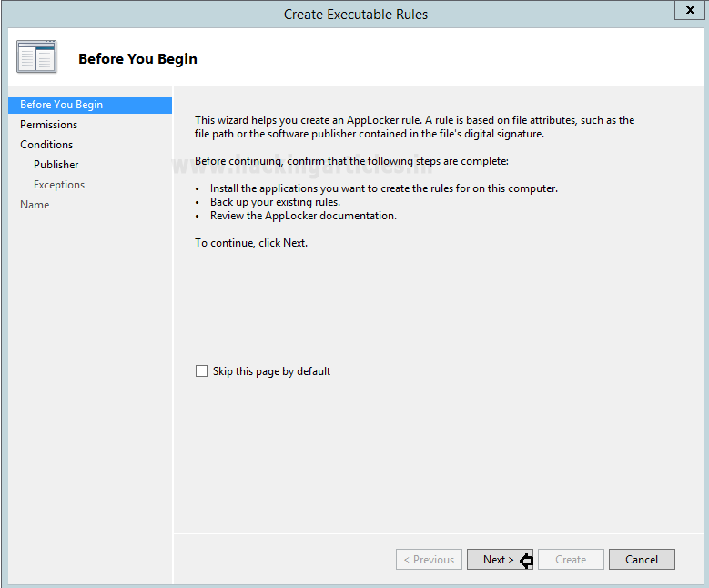This screenshot has height=588, width=709.
Task: Click the disabled Previous button
Action: pyautogui.click(x=429, y=560)
